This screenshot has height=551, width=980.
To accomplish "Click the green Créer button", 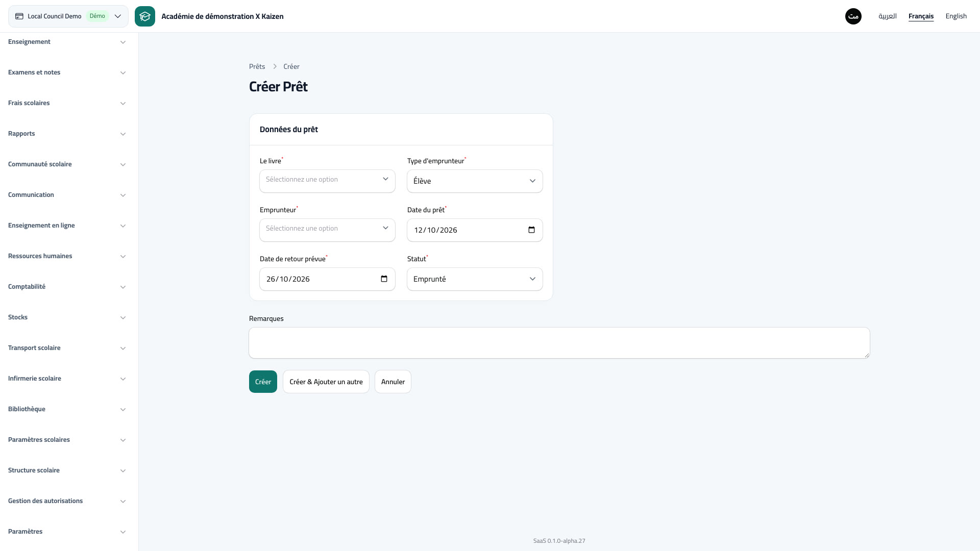I will pyautogui.click(x=263, y=382).
